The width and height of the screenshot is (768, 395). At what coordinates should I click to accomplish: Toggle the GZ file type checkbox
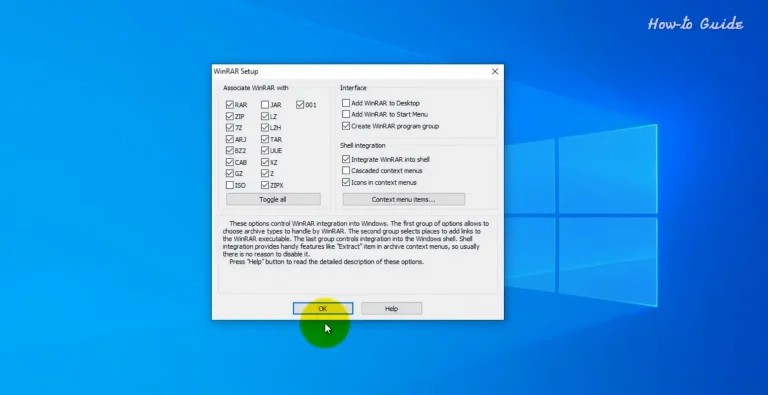(230, 173)
